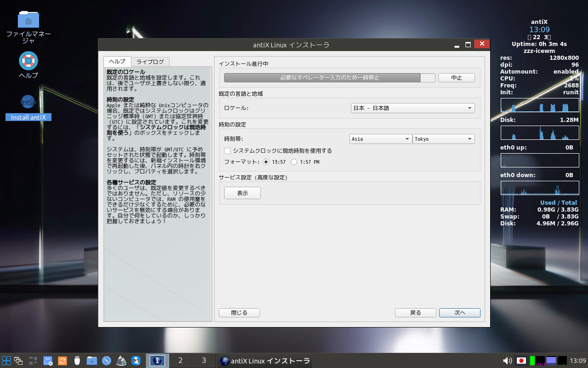The width and height of the screenshot is (588, 368).
Task: Open the Install antiX desktop icon
Action: (x=28, y=103)
